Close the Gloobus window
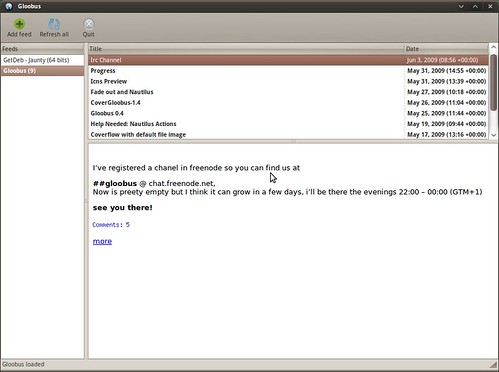This screenshot has height=372, width=499. (x=490, y=6)
